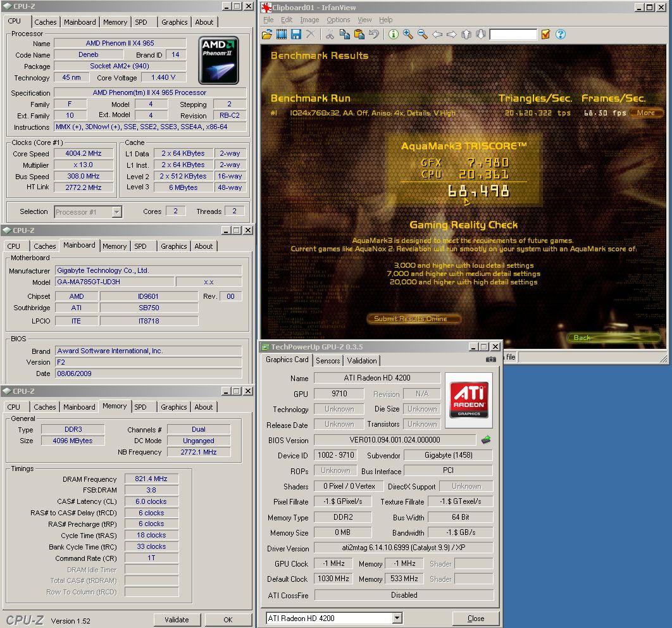Click the Validate button in CPU-Z
672x628 pixels.
click(177, 619)
